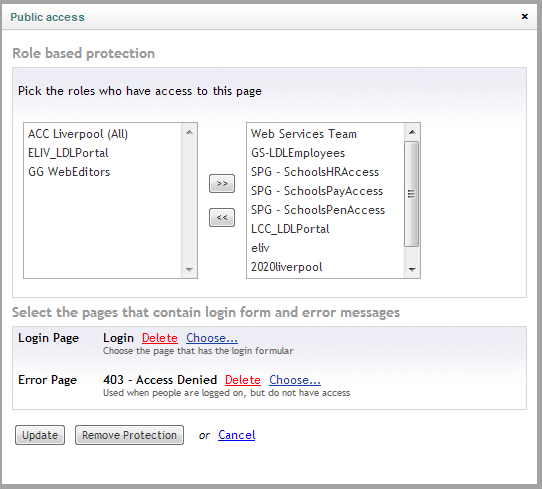The height and width of the screenshot is (489, 542).
Task: Click the Remove Protection button
Action: pyautogui.click(x=129, y=435)
